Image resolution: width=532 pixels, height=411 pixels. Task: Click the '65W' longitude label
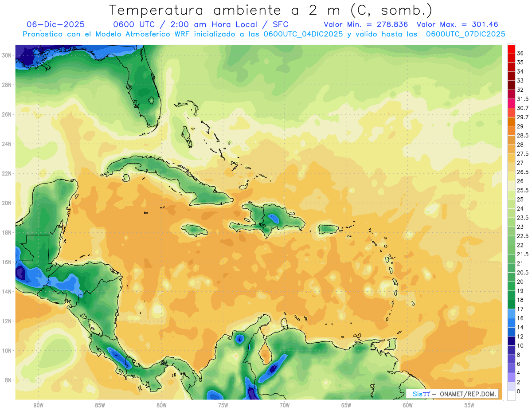click(x=346, y=406)
